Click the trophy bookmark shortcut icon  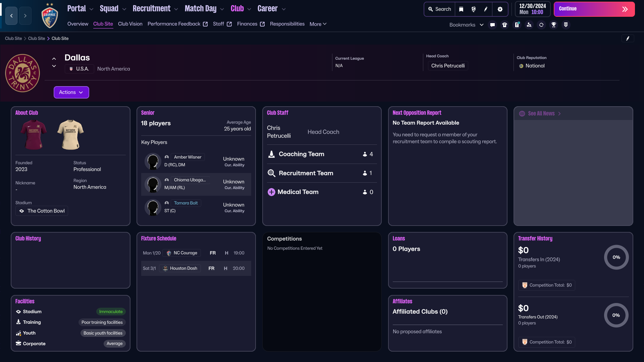[x=553, y=25]
